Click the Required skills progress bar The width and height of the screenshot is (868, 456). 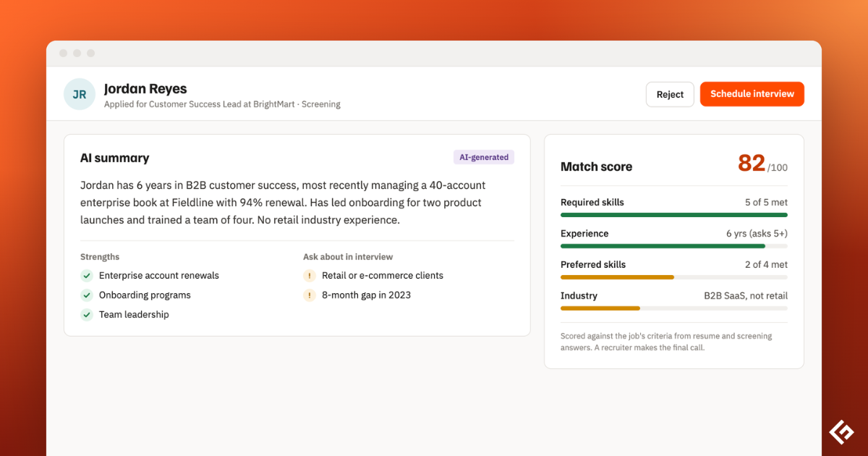click(x=674, y=215)
